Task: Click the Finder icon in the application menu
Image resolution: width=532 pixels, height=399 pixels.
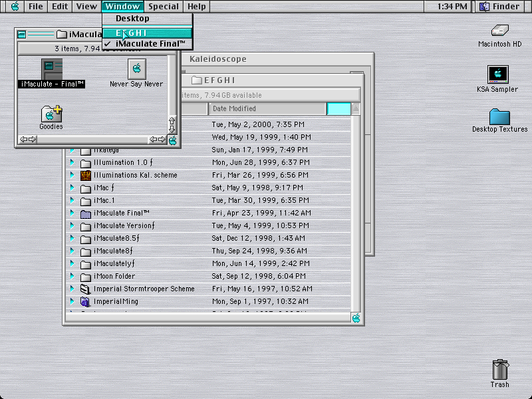Action: (484, 6)
